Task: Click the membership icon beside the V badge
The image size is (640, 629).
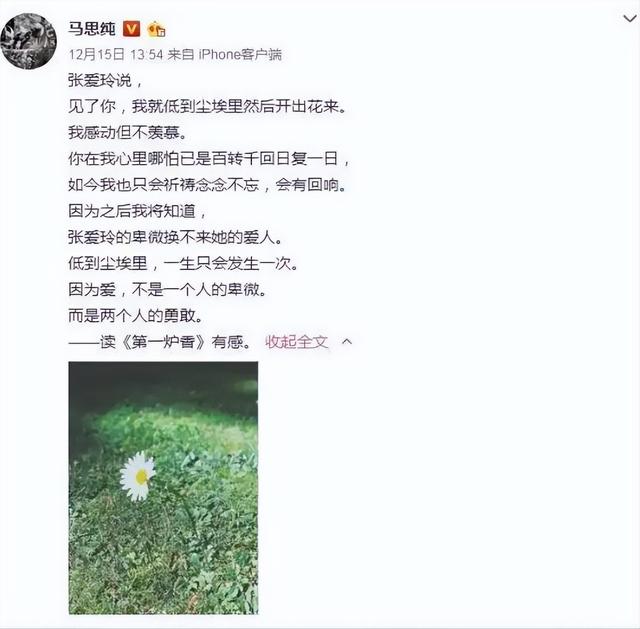Action: (156, 29)
